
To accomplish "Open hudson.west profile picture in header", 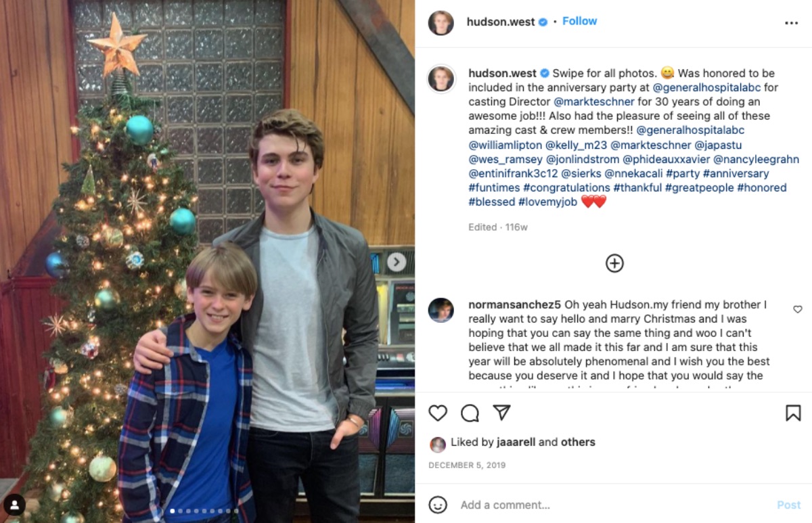I will [441, 22].
